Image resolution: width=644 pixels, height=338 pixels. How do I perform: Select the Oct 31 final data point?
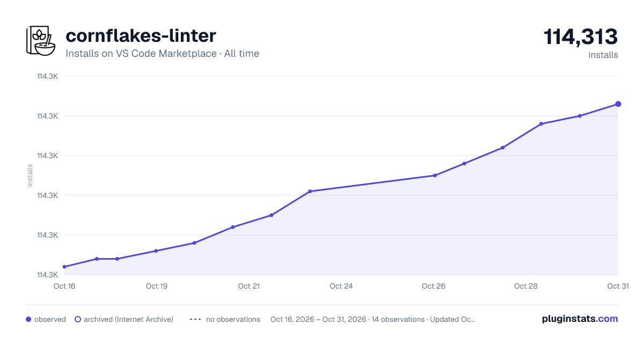pos(618,104)
